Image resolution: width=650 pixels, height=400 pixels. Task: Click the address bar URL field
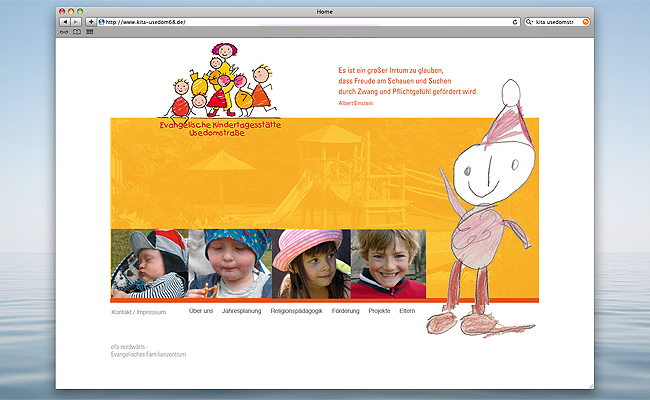(x=308, y=22)
